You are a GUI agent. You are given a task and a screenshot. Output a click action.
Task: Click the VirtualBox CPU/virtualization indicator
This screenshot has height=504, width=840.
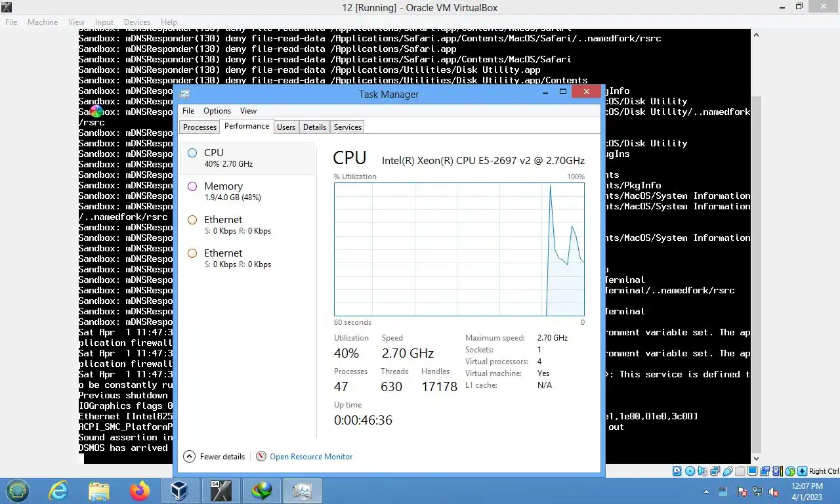click(x=778, y=471)
